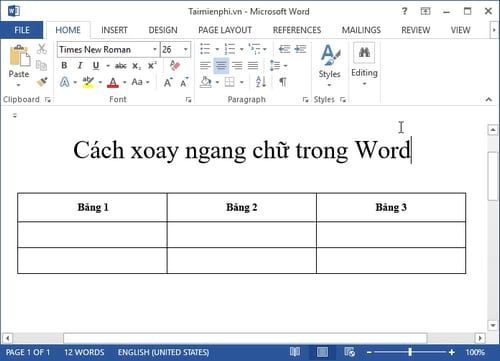Viewport: 500px width, 361px height.
Task: Open the Times New Roman font dropdown
Action: [155, 50]
